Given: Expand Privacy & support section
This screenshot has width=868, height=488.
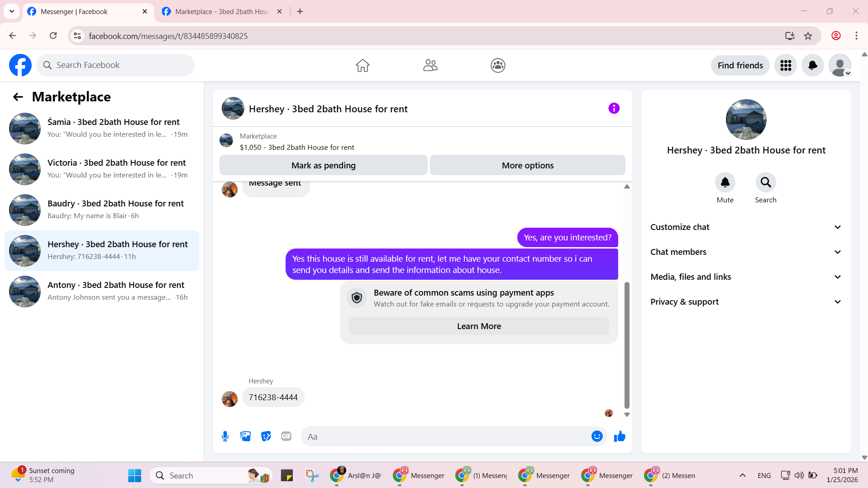Looking at the screenshot, I should click(x=746, y=302).
